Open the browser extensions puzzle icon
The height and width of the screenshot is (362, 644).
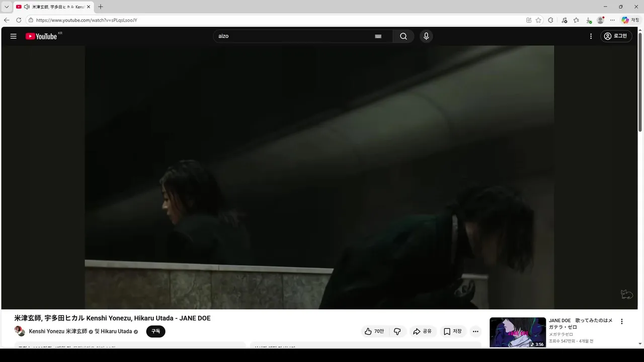pos(550,20)
